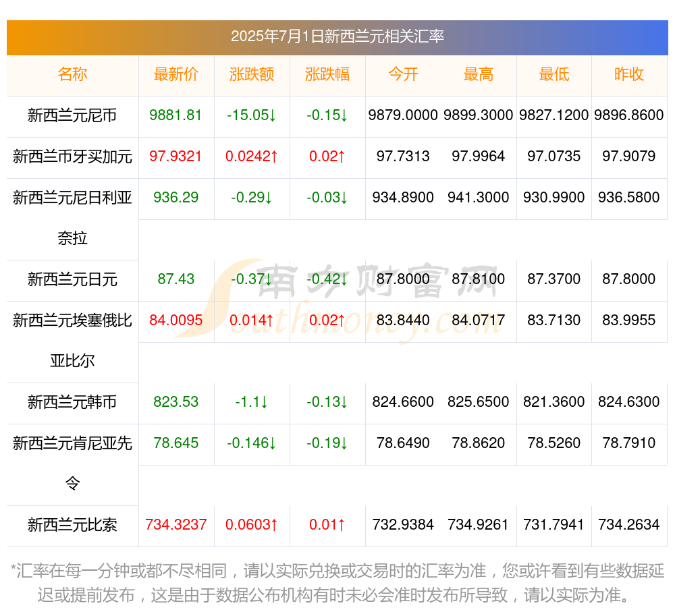Viewport: 675px width, 616px height.
Task: Click low value 821.3600
Action: pos(553,401)
